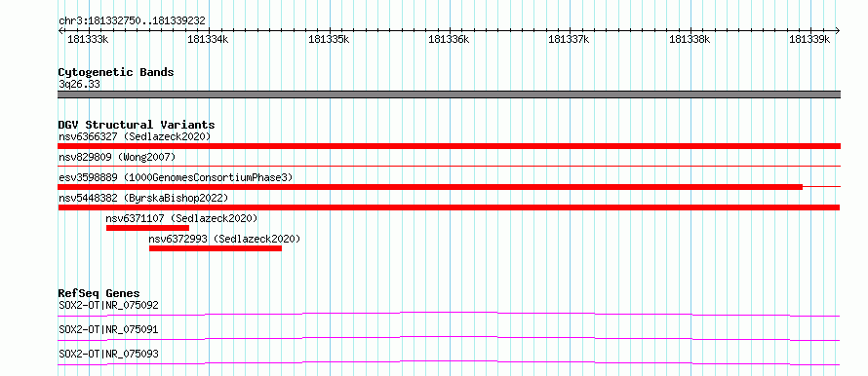This screenshot has height=376, width=868.
Task: Click the left arrowhead of the ruler
Action: (60, 30)
